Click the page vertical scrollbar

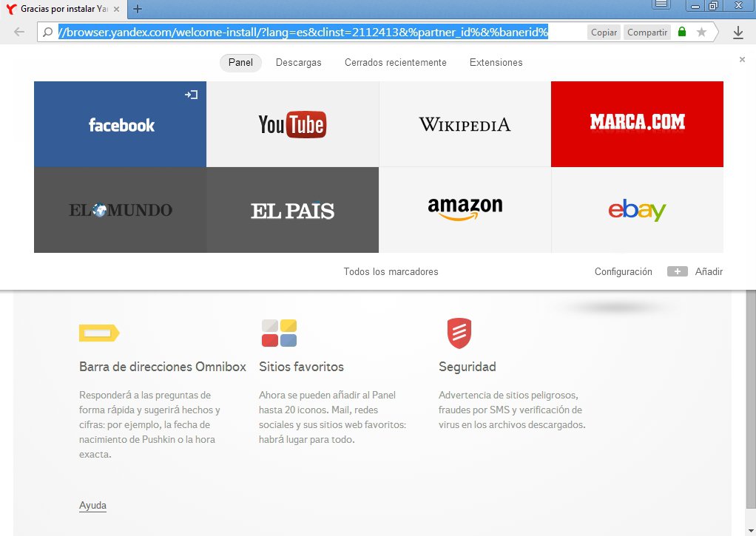[751, 399]
